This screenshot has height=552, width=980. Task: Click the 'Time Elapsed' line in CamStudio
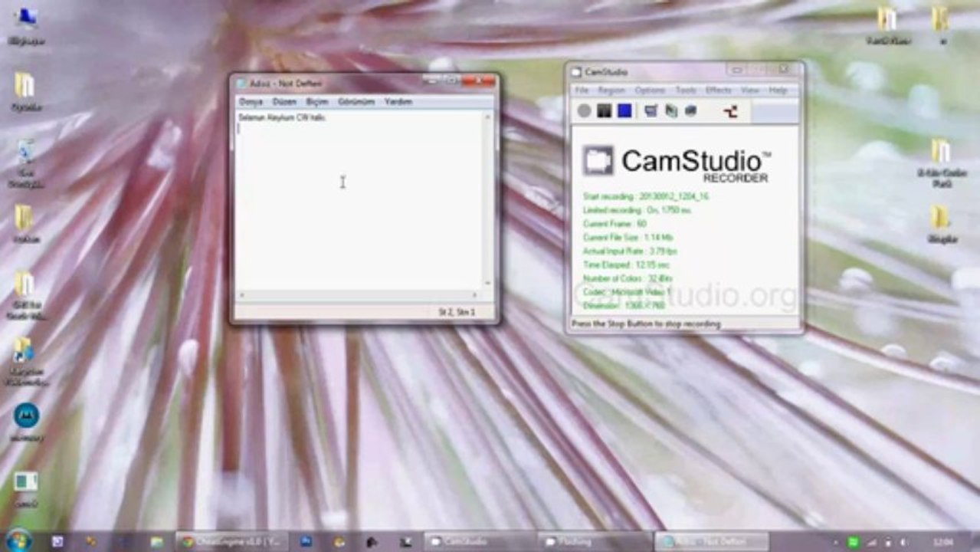pos(627,264)
